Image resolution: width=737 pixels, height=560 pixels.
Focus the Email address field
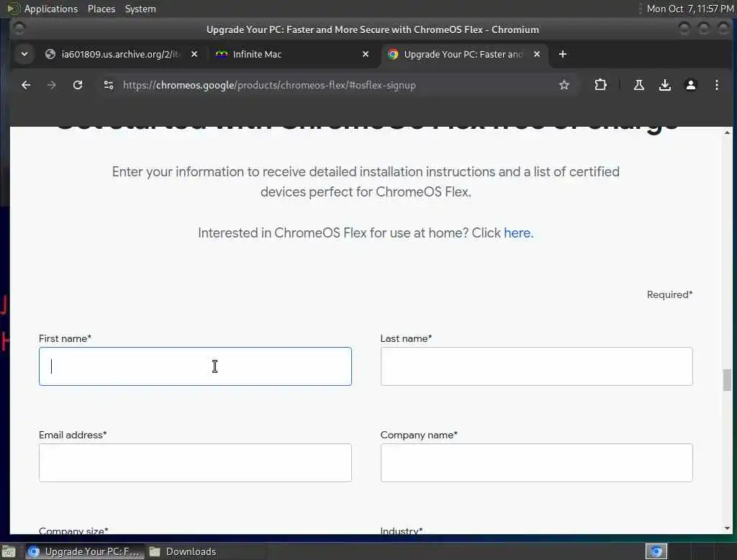pos(195,463)
